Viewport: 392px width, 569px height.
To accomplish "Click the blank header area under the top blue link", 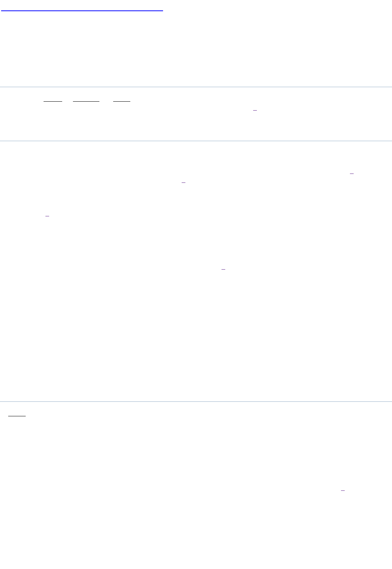I will (x=196, y=48).
